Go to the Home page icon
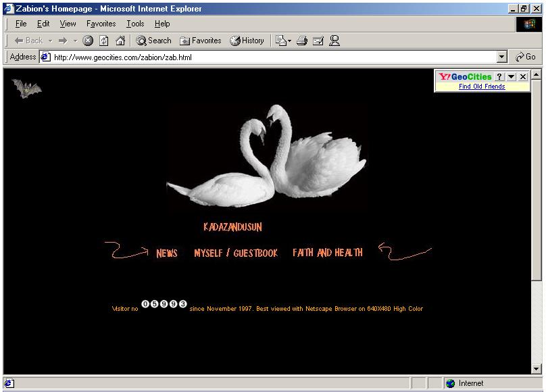Viewport: 546px width, 392px height. (120, 41)
